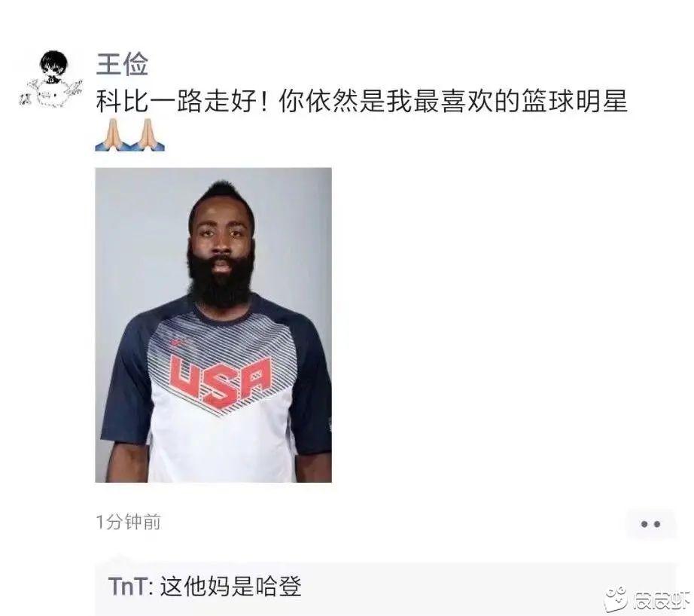Tap the comment text 这他妈是哈登
This screenshot has width=694, height=616.
click(x=230, y=587)
